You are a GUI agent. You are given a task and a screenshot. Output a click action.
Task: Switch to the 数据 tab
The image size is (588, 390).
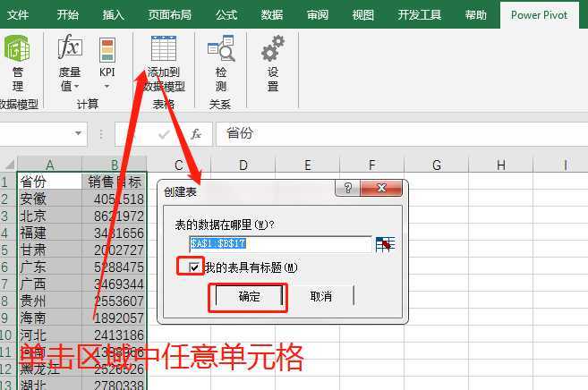tap(272, 14)
